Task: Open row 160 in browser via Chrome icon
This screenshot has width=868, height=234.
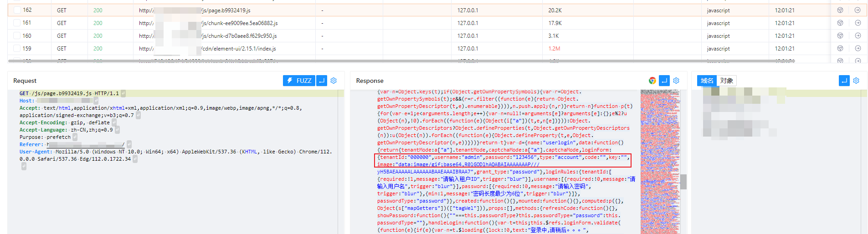Action: [x=840, y=36]
